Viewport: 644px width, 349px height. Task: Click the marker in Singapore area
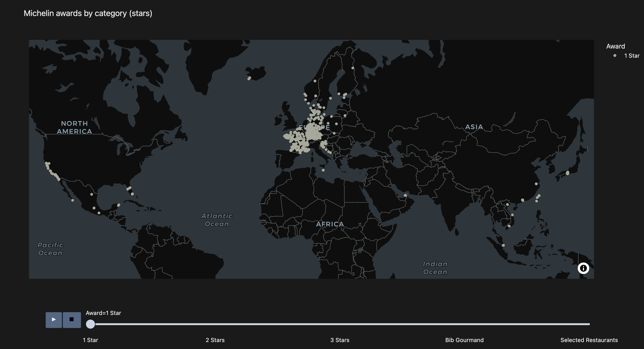(503, 245)
